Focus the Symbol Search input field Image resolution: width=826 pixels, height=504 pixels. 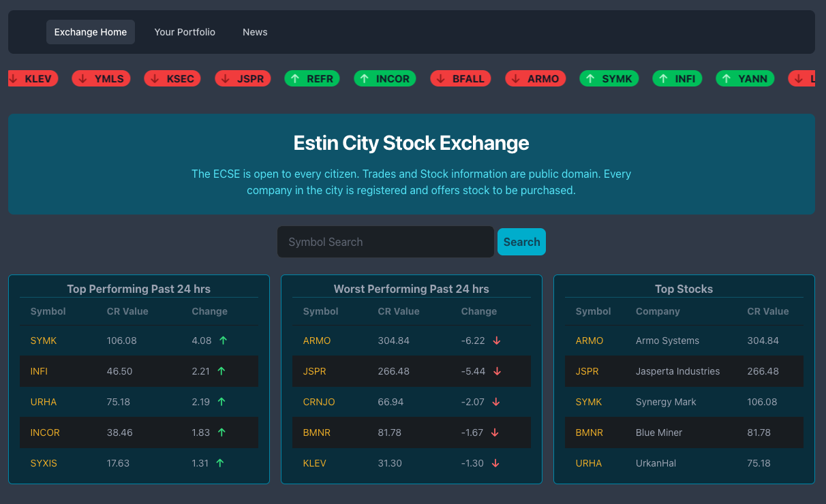[385, 242]
